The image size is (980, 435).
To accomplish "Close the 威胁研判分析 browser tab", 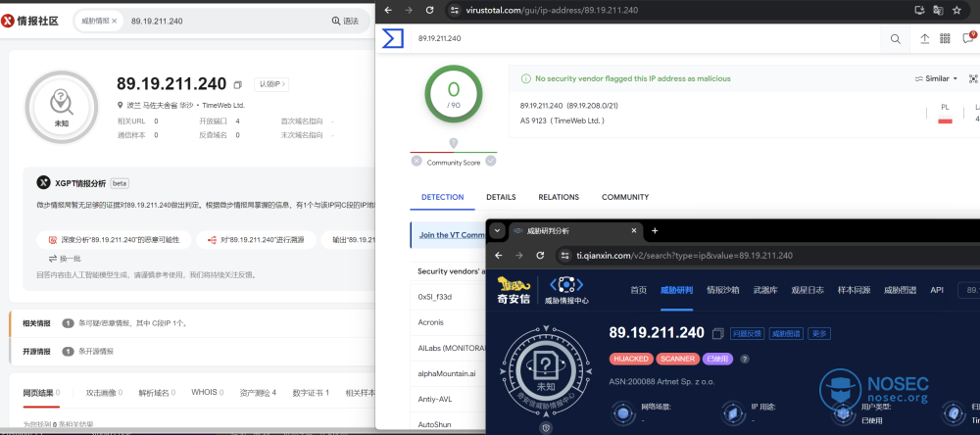I will [634, 230].
